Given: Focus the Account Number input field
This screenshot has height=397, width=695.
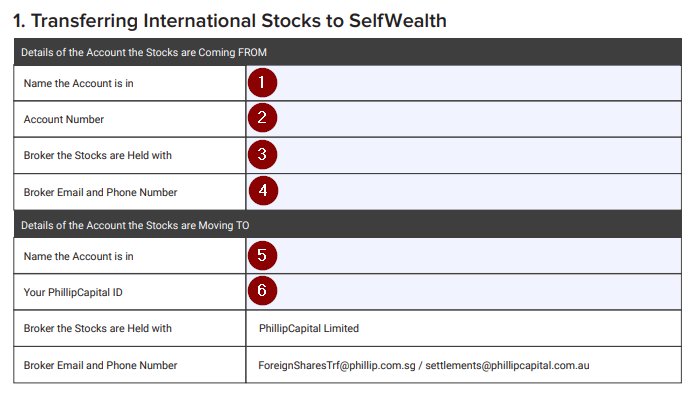Looking at the screenshot, I should pyautogui.click(x=464, y=119).
